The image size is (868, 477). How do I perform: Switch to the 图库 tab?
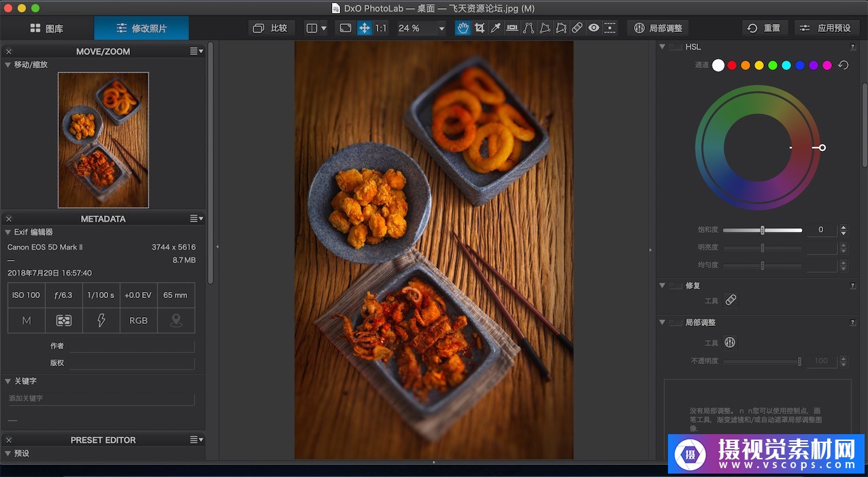coord(47,29)
